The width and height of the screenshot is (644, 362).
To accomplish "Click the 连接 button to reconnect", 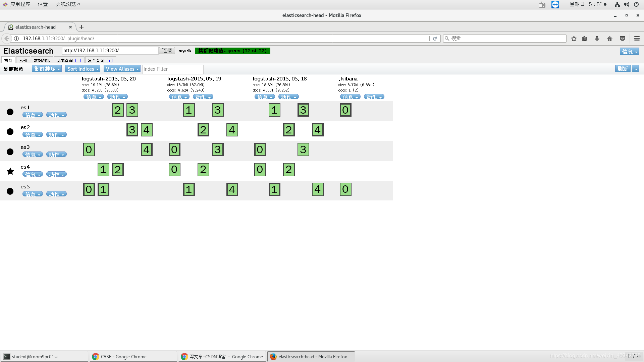I will pos(166,50).
